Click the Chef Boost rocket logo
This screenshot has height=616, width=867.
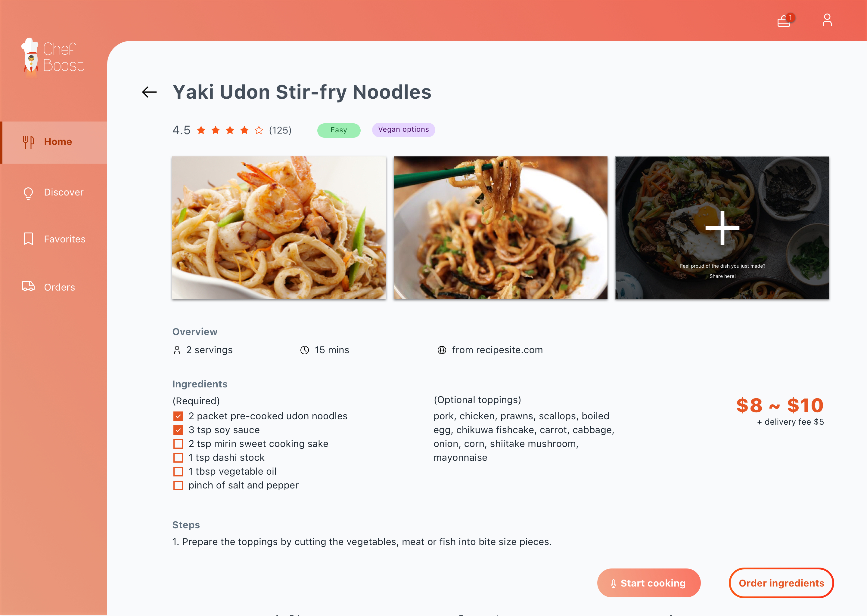pos(31,56)
